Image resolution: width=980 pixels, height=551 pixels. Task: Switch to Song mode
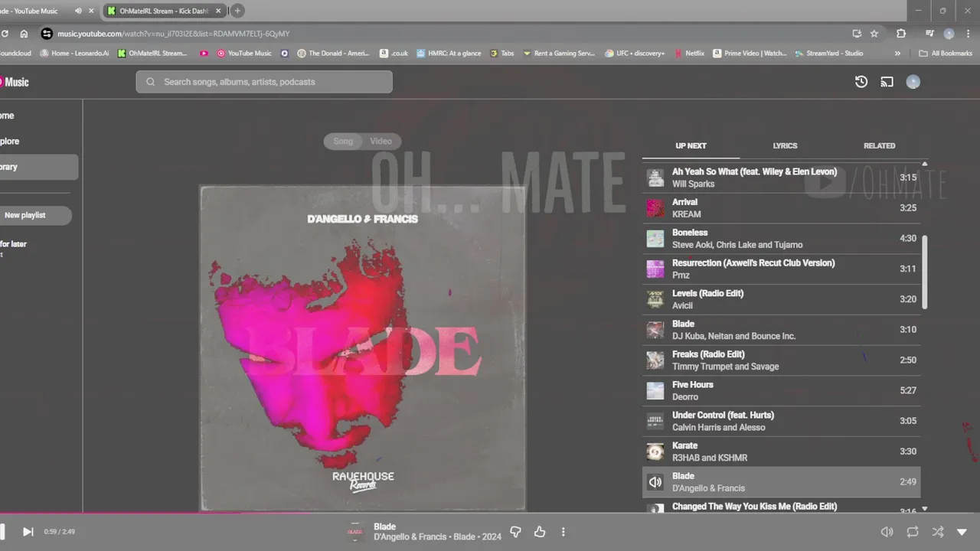(x=343, y=141)
